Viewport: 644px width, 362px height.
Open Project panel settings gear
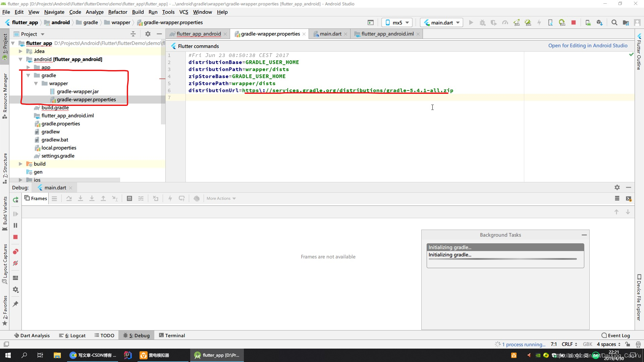[148, 34]
